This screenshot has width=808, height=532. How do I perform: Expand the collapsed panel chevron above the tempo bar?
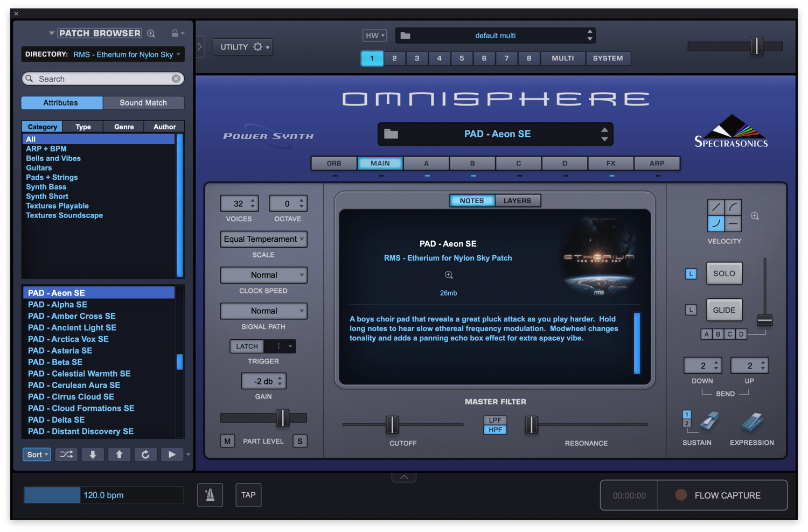click(404, 477)
